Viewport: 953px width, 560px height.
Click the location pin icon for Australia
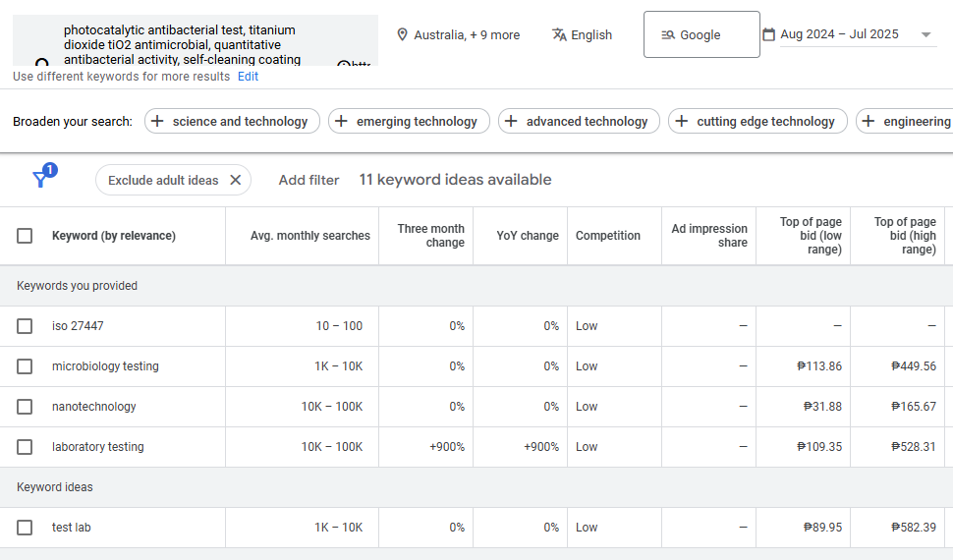(x=402, y=34)
